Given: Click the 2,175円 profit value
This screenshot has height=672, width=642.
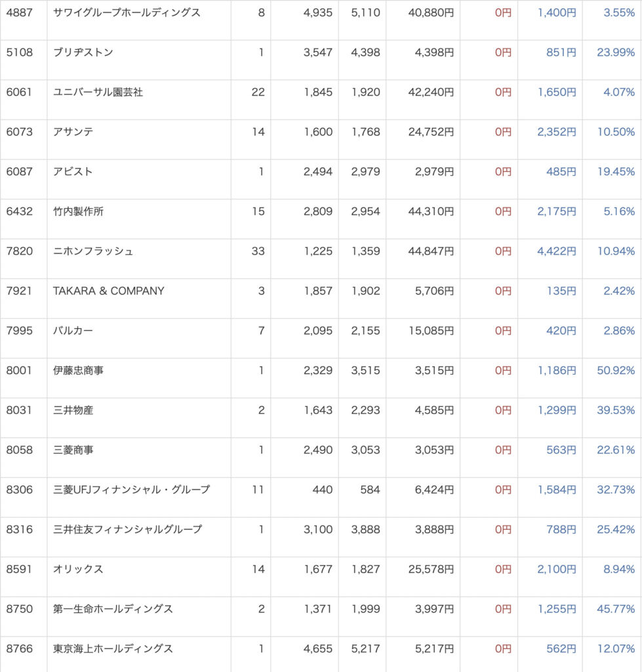Looking at the screenshot, I should 557,212.
